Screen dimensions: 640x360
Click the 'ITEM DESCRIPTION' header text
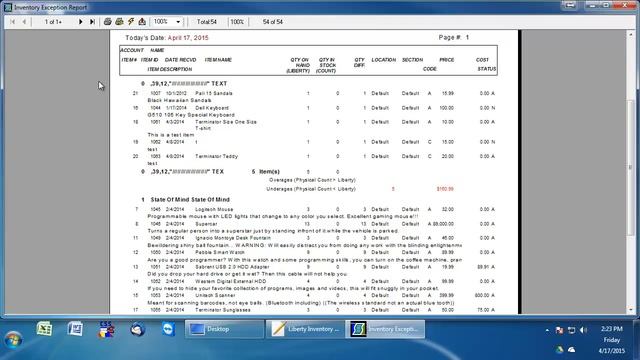169,69
